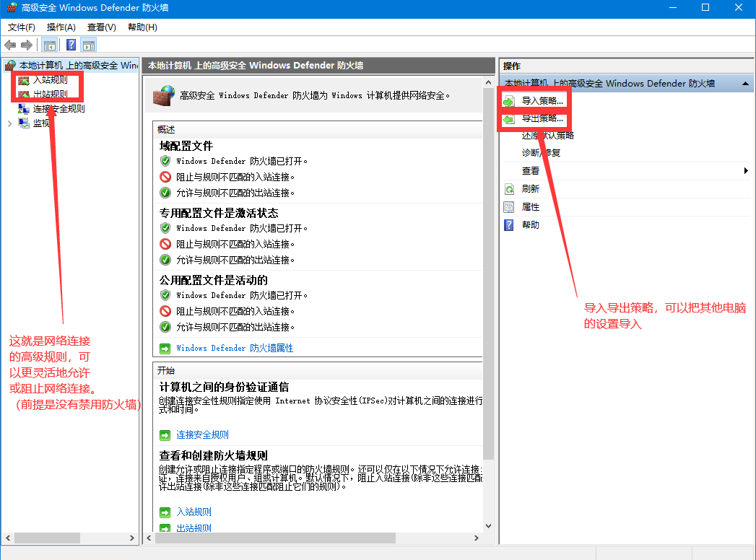The height and width of the screenshot is (560, 756).
Task: Click the center pane horizontal scrollbar thumb
Action: pyautogui.click(x=275, y=538)
